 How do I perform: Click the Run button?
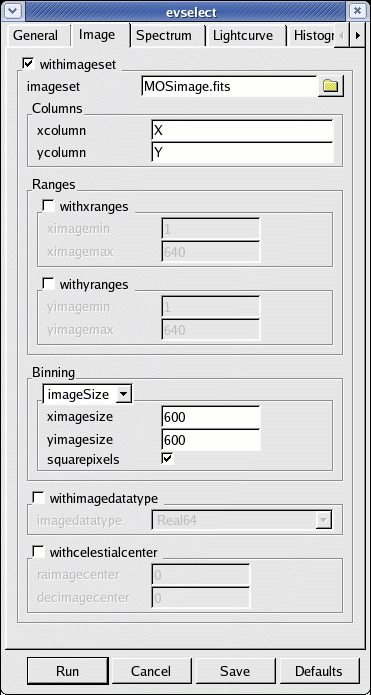(67, 671)
